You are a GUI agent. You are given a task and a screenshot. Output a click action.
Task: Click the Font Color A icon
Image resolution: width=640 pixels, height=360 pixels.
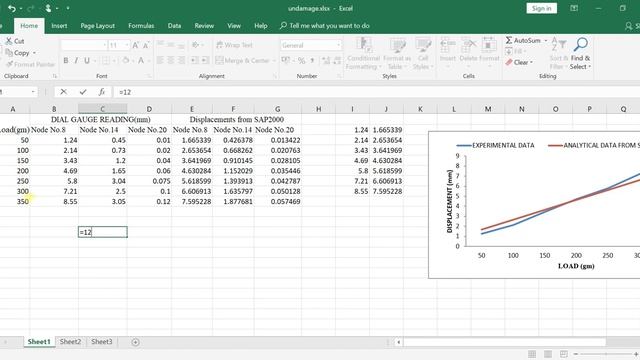(141, 60)
